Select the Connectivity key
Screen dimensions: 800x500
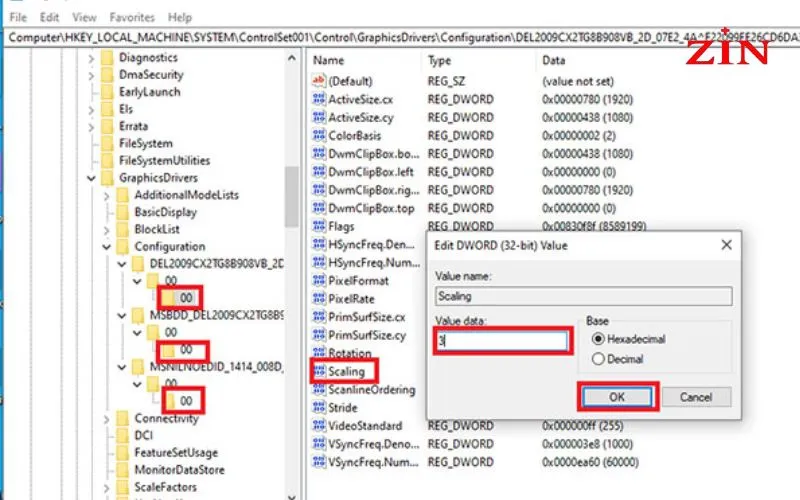point(166,418)
